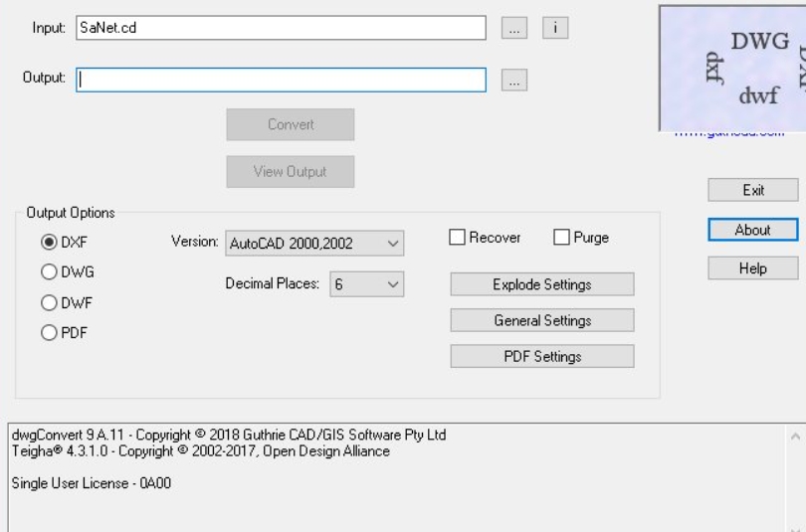Viewport: 806px width, 532px height.
Task: Choose the PDF output option
Action: tap(49, 334)
